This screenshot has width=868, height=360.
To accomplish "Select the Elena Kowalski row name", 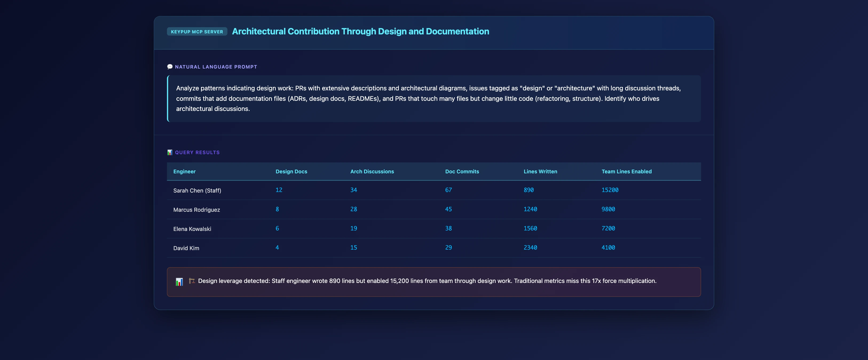I will point(192,229).
